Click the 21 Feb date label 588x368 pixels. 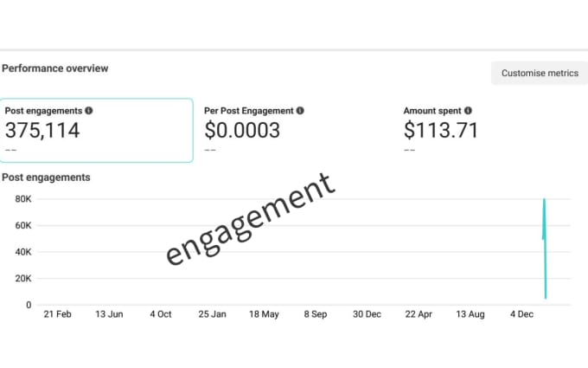(x=57, y=314)
